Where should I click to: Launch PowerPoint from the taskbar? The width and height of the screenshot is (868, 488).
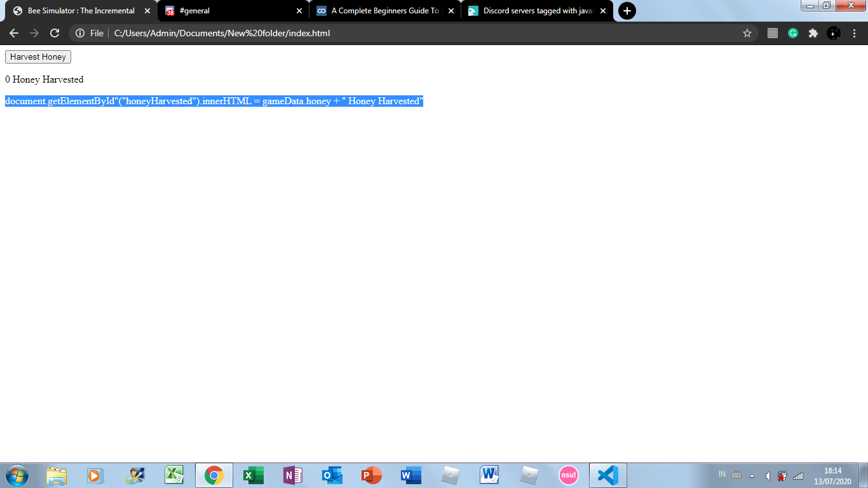(x=372, y=475)
